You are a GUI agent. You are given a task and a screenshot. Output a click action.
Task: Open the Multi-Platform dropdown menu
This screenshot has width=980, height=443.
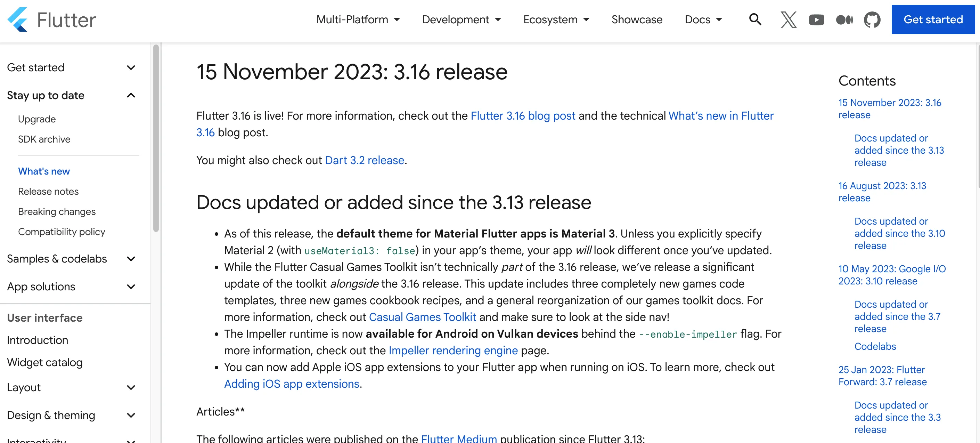coord(358,19)
